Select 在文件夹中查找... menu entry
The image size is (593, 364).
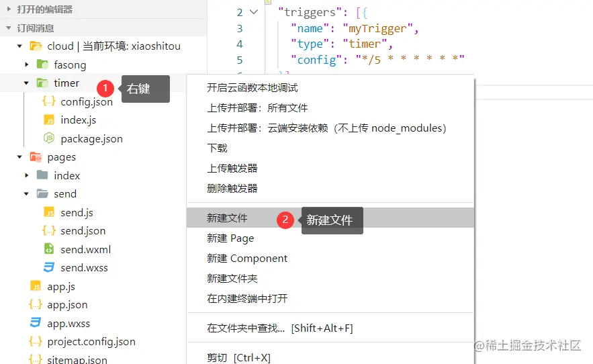point(330,328)
